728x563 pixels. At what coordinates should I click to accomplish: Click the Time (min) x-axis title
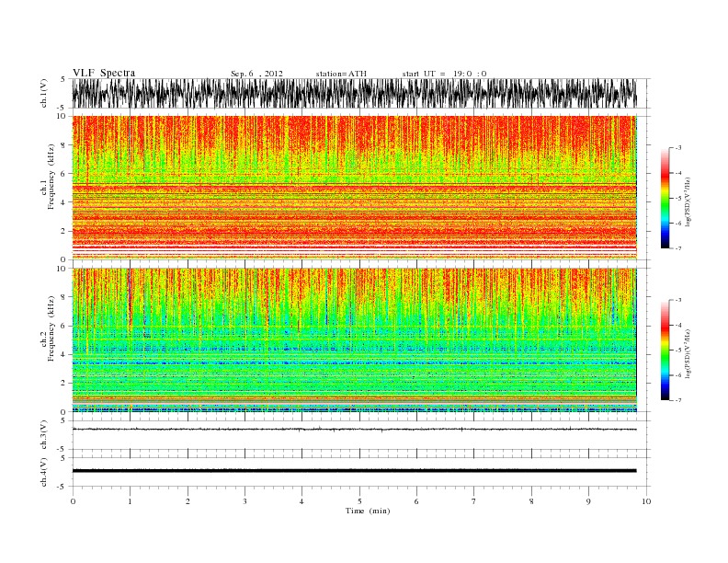(x=368, y=511)
